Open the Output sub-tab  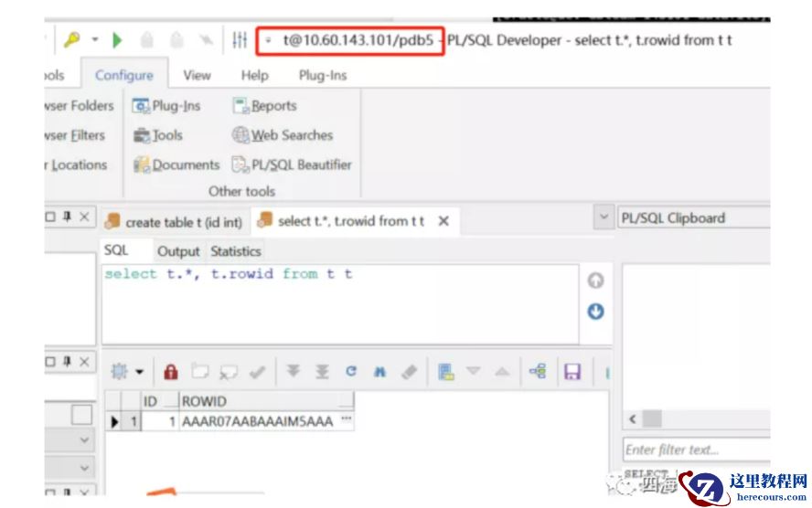(178, 251)
